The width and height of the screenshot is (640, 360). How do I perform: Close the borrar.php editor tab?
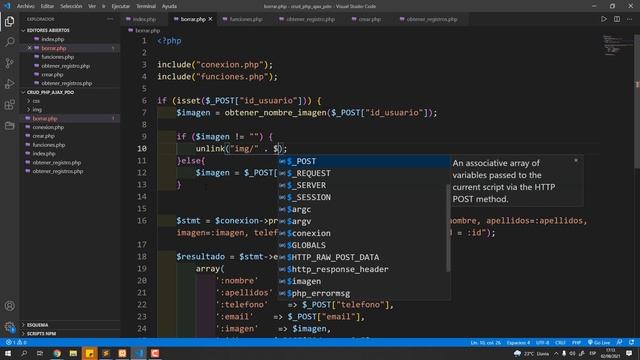click(211, 19)
